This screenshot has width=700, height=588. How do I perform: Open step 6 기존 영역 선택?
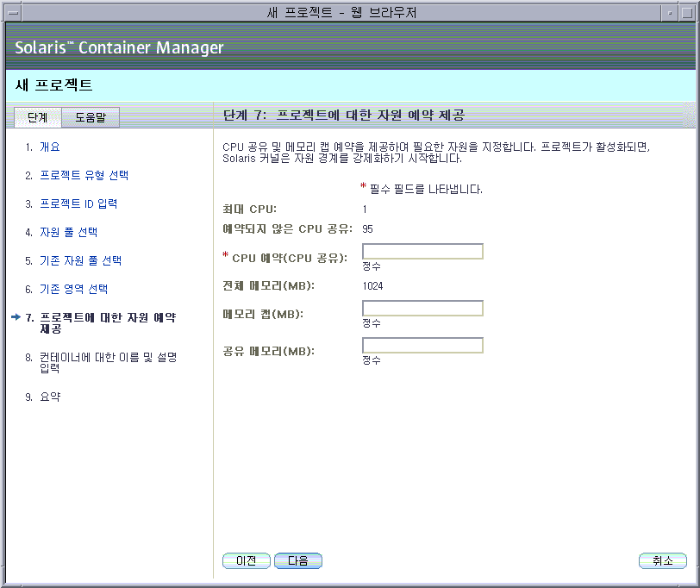tap(73, 289)
